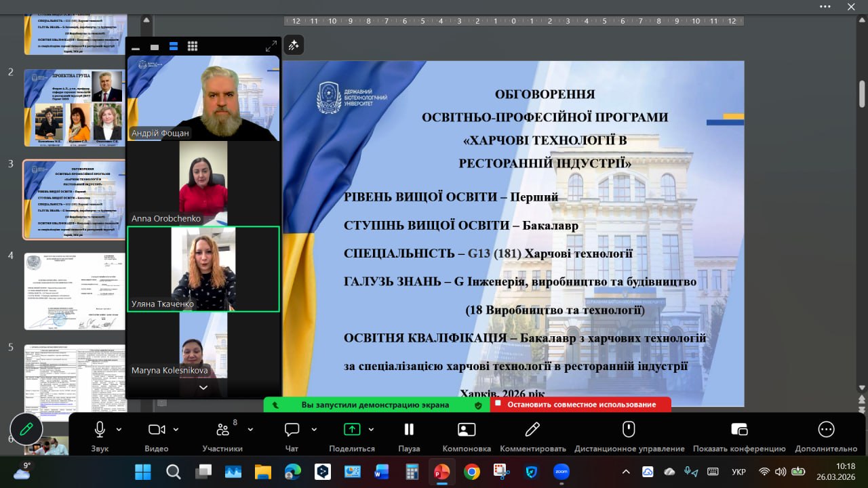
Task: Click the green annotation pen circle button
Action: (x=26, y=429)
